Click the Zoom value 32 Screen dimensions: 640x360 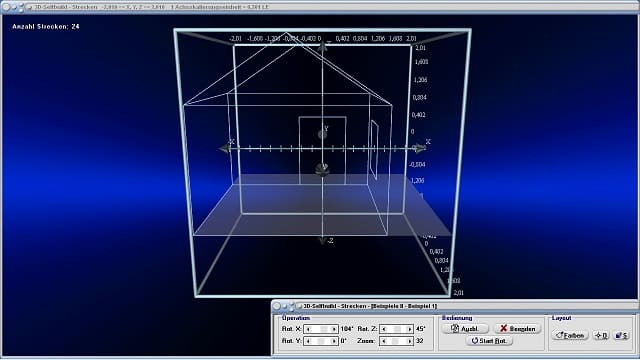coord(420,341)
